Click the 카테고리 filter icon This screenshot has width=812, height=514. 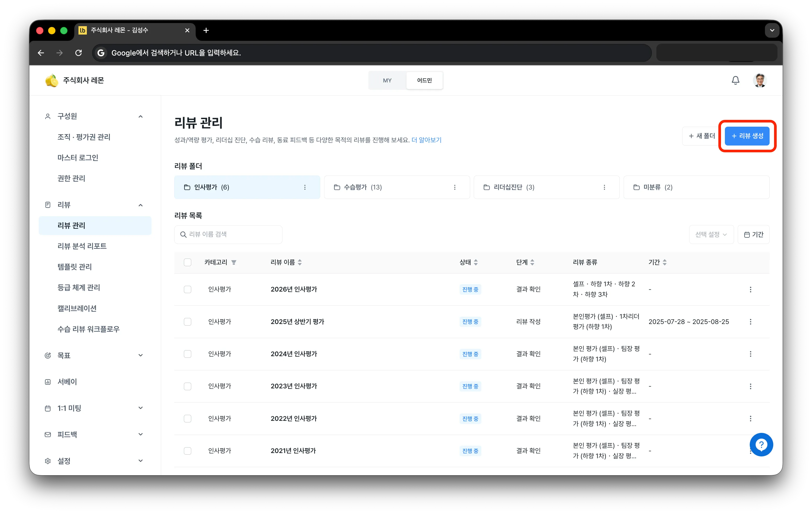(x=234, y=262)
